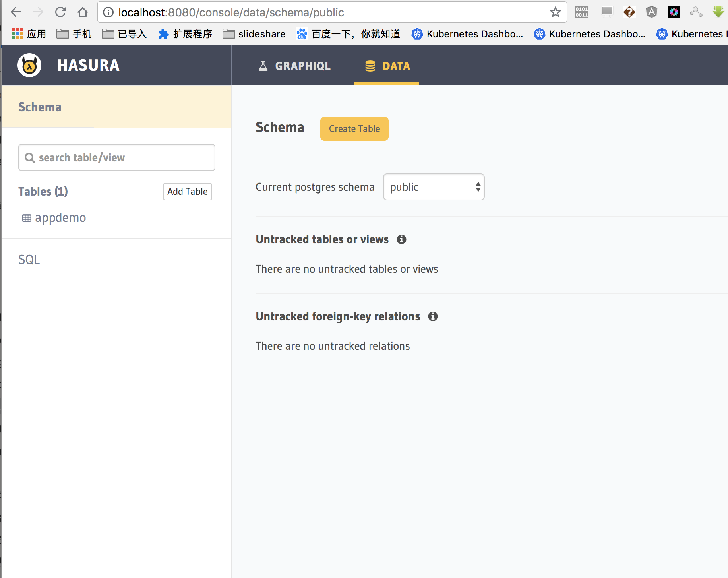Open the 扩展程序 puzzle-piece bookmark
The width and height of the screenshot is (728, 578).
pyautogui.click(x=185, y=34)
